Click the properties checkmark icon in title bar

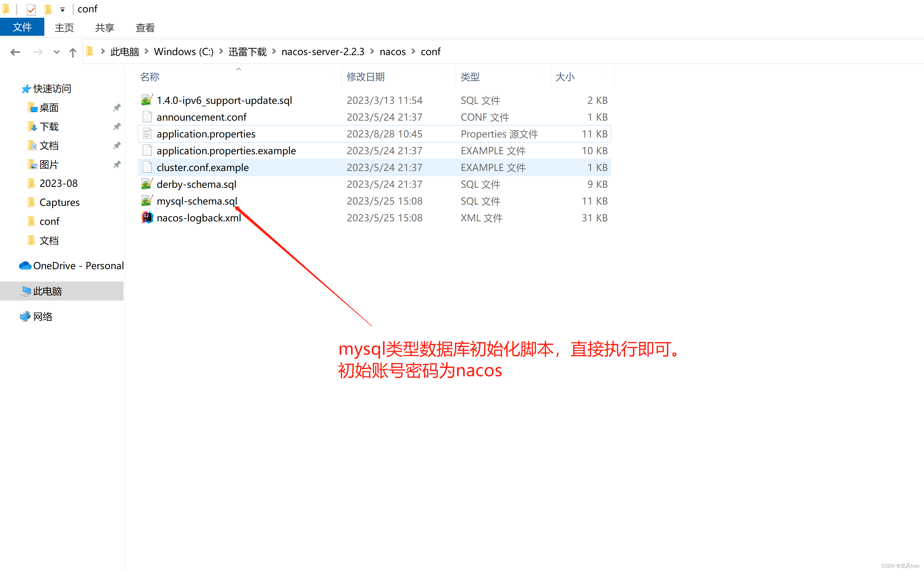(x=31, y=10)
